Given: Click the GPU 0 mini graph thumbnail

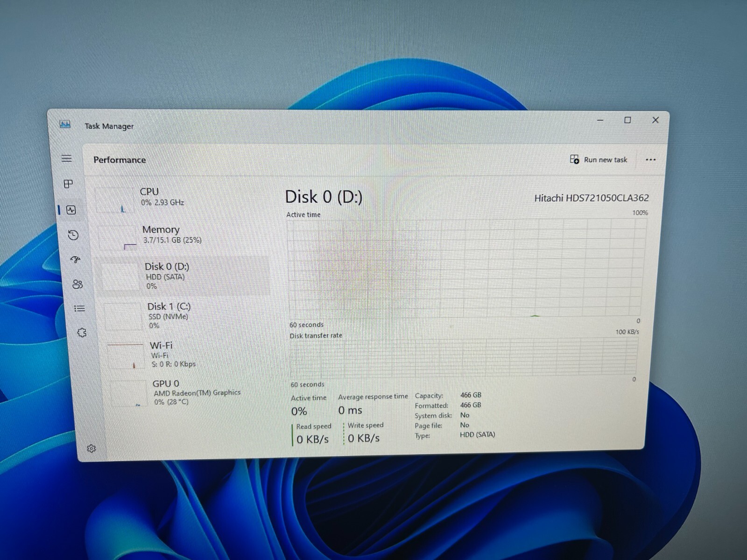Looking at the screenshot, I should point(128,394).
